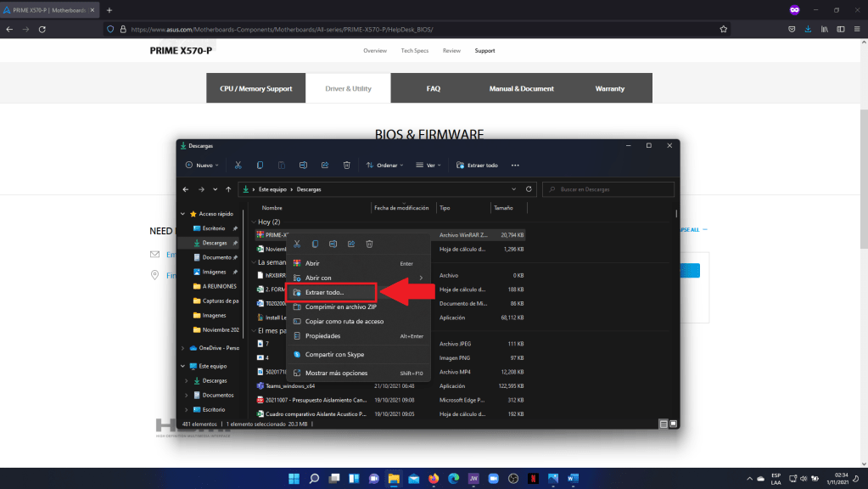
Task: Go up one folder level with up arrow
Action: (228, 189)
